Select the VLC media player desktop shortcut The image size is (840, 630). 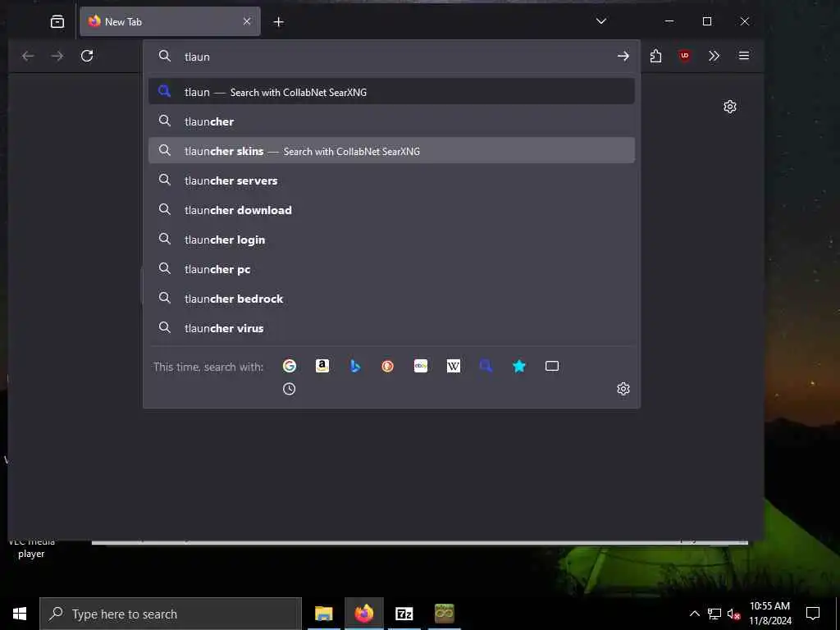pyautogui.click(x=31, y=550)
